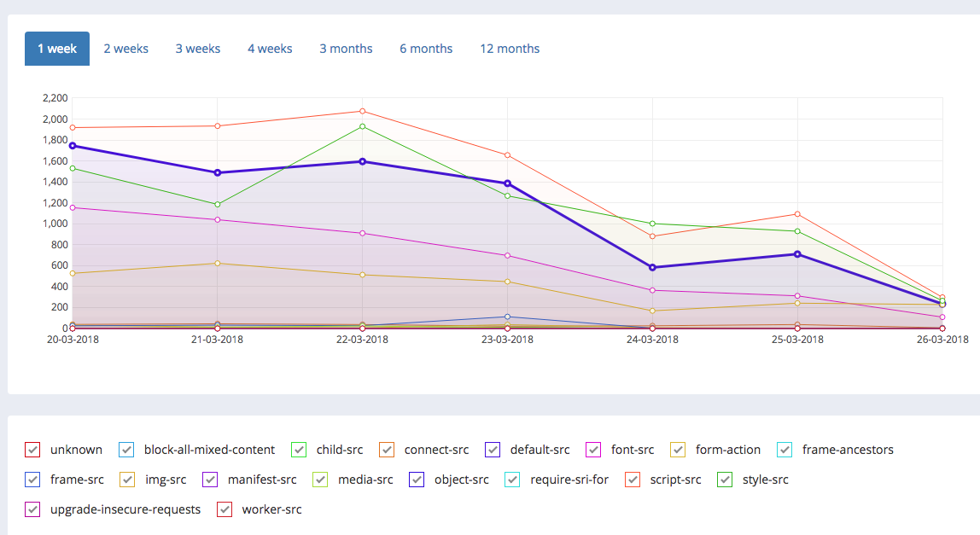Open the 4 weeks tab
Screen dimensions: 980x535
(x=270, y=49)
